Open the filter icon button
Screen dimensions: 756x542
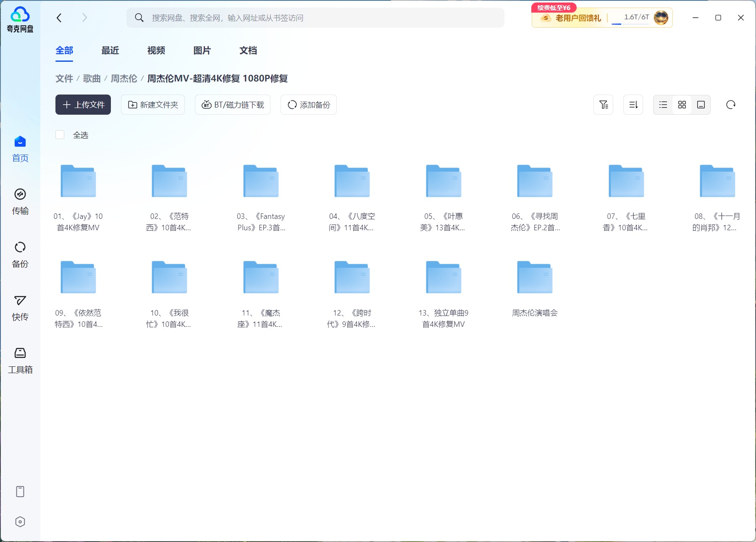click(x=604, y=105)
